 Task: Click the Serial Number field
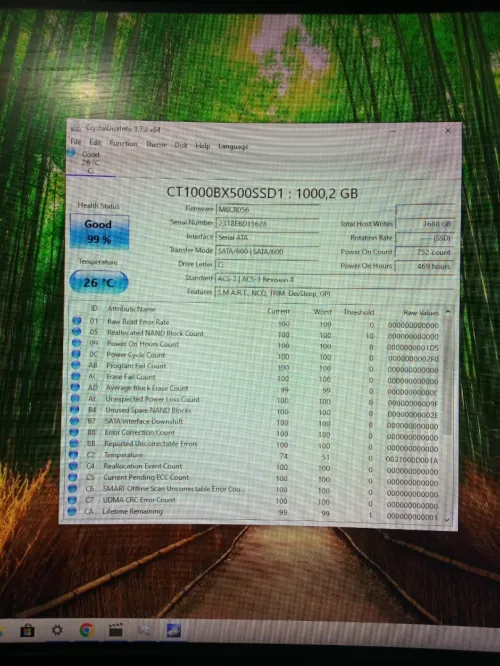pos(268,223)
